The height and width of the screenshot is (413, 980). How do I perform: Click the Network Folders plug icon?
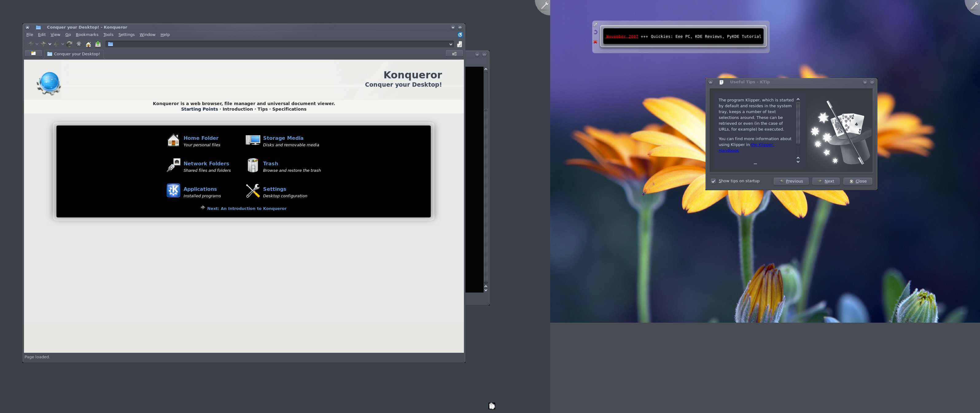click(x=173, y=166)
